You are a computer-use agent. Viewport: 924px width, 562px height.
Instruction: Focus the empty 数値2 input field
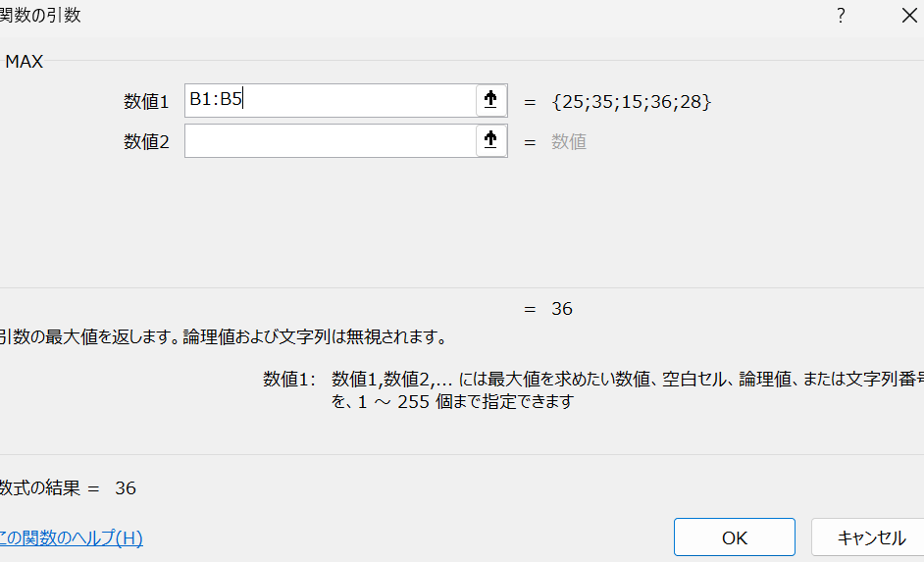coord(330,141)
